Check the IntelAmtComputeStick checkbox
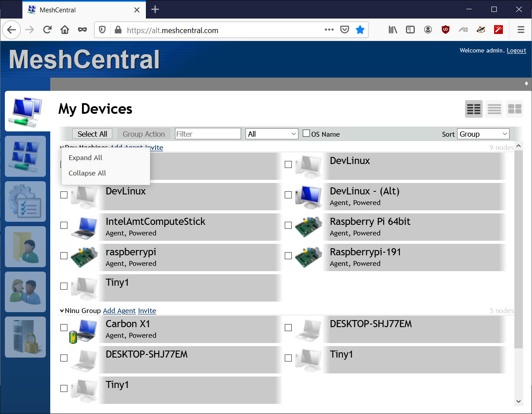The image size is (532, 414). coord(64,225)
